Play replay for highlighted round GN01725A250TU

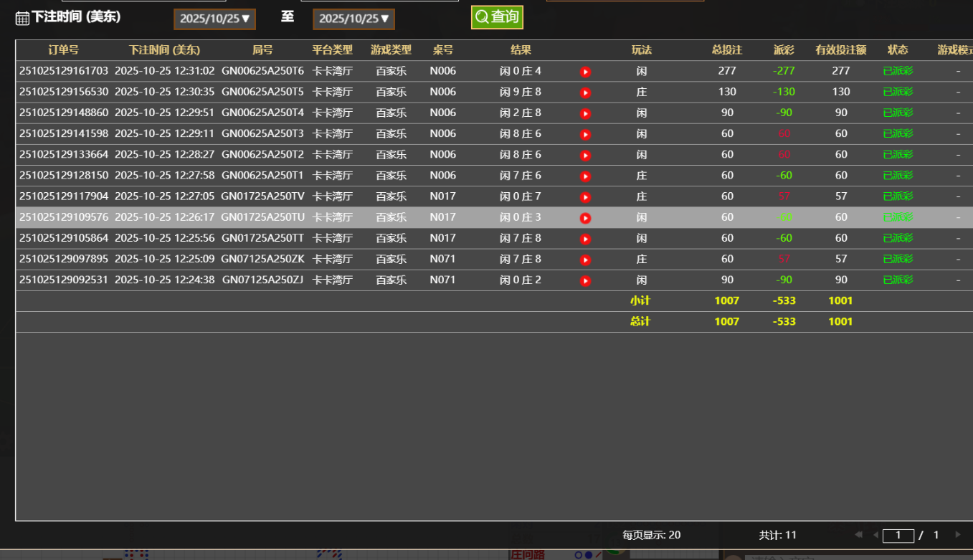click(585, 218)
